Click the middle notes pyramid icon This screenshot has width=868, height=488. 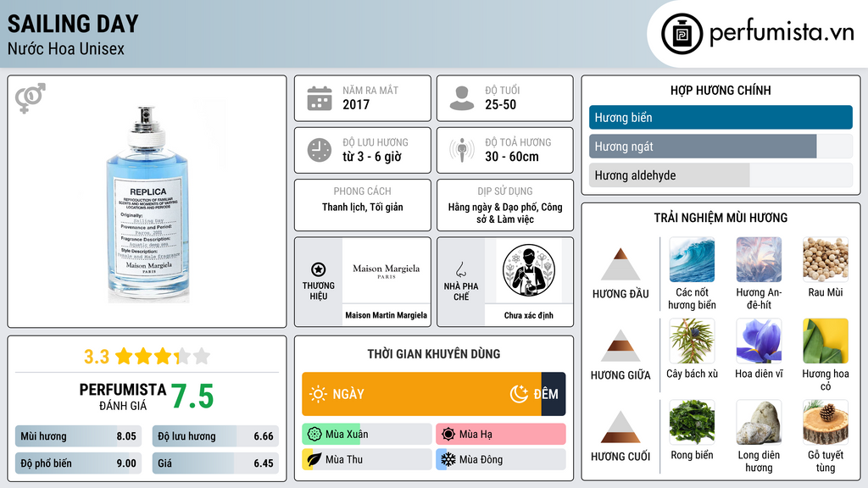coord(620,346)
